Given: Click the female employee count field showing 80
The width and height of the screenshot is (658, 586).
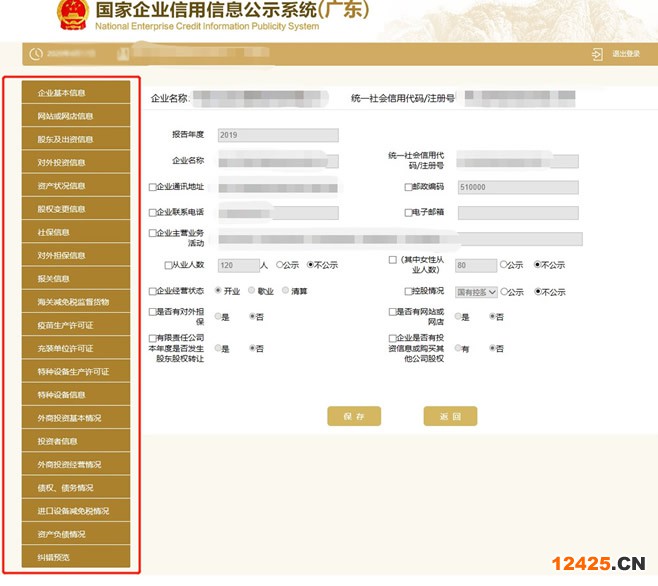Looking at the screenshot, I should (476, 265).
